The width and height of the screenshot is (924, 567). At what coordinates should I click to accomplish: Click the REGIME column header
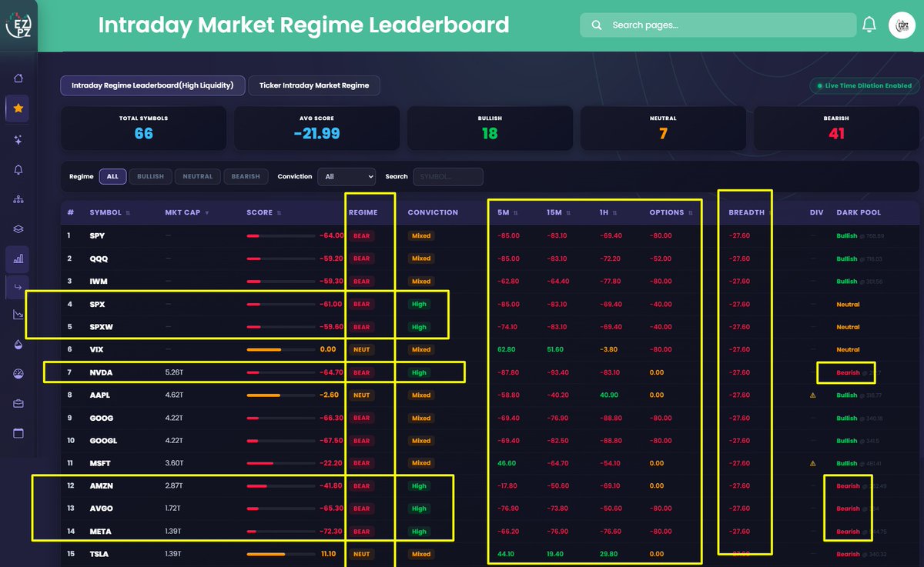363,212
